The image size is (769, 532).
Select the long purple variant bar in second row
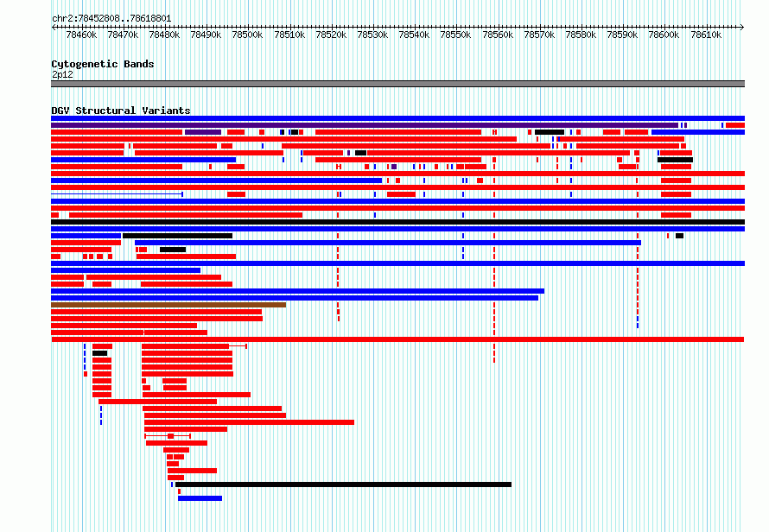pos(365,125)
